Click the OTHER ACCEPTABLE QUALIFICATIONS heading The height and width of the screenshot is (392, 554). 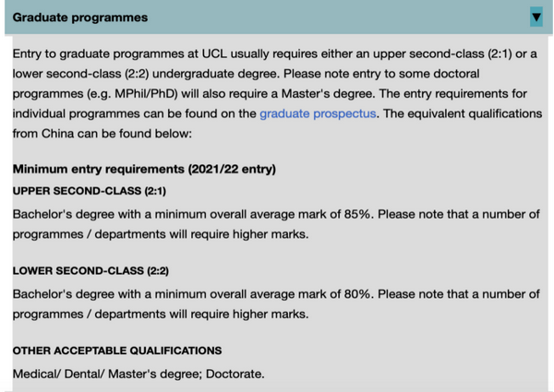pos(117,350)
